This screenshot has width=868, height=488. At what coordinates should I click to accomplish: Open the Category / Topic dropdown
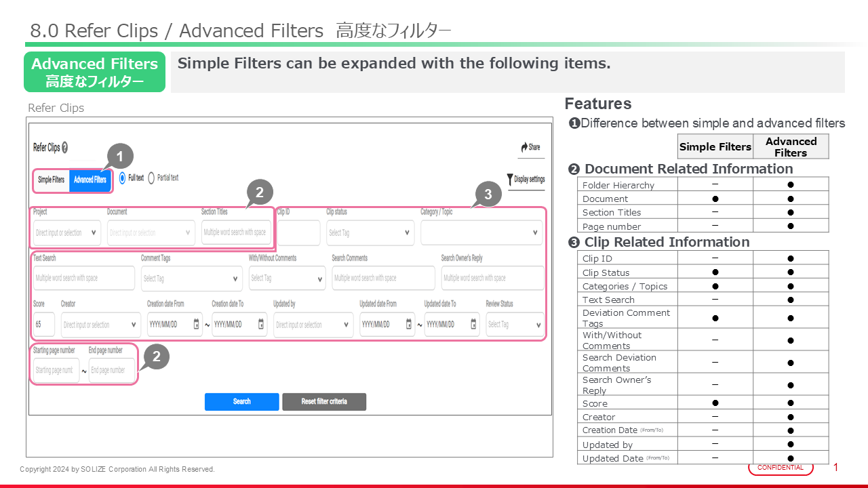pos(481,232)
